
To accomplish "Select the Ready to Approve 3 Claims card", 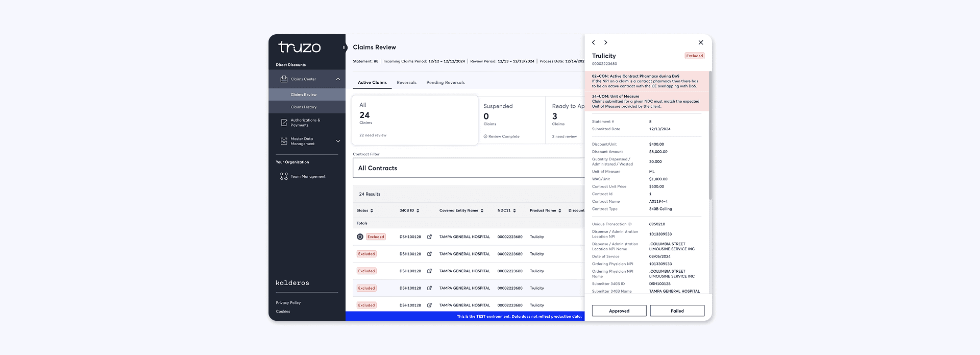I will point(565,120).
